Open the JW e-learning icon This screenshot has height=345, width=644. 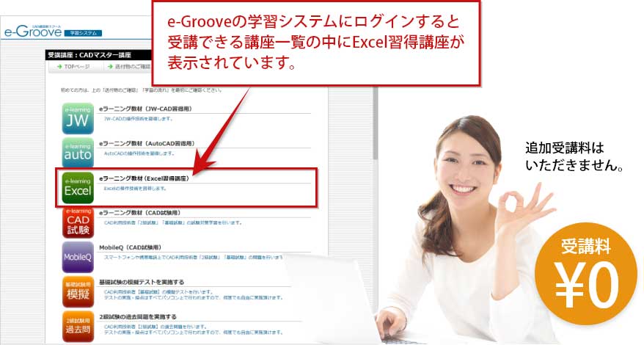coord(78,118)
